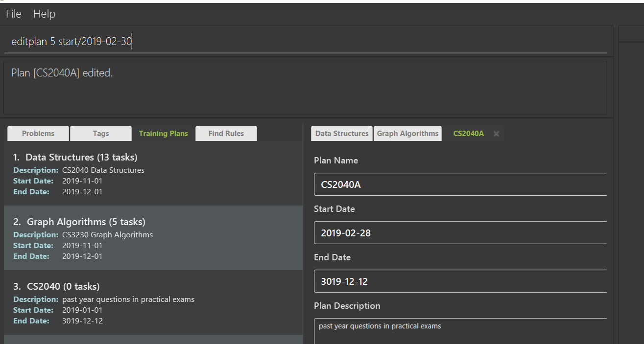Click description 'CS2040 Data Structures'
Screen dimensions: 644x344
pyautogui.click(x=103, y=170)
